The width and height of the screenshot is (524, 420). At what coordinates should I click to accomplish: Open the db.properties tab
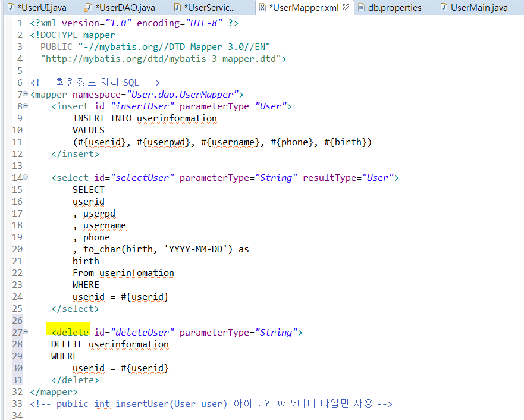click(390, 7)
